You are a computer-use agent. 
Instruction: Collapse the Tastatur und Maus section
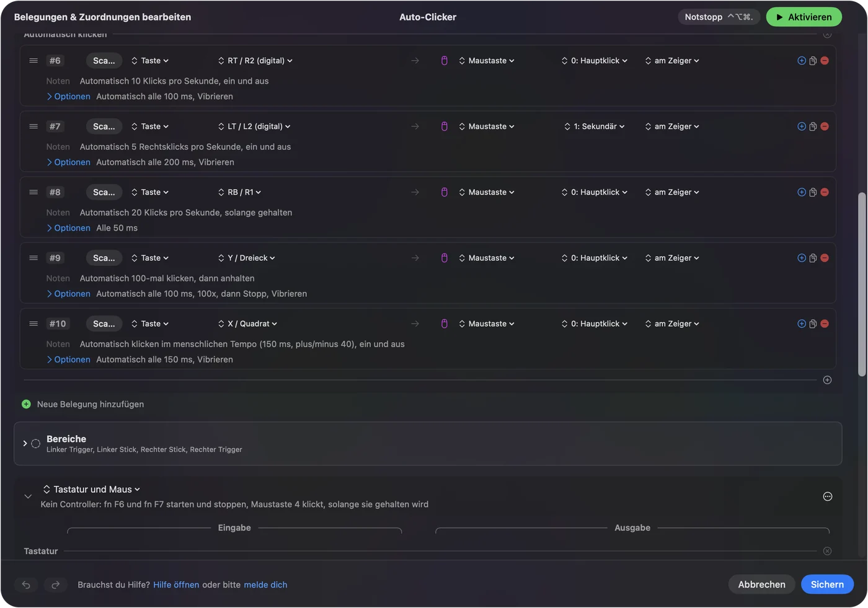tap(28, 496)
